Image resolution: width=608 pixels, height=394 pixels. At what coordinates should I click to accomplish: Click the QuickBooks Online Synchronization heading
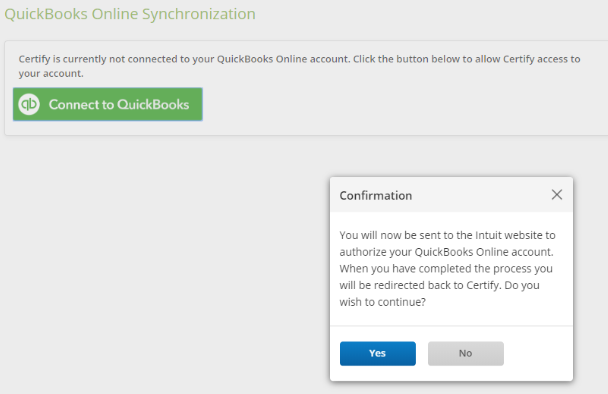coord(130,14)
